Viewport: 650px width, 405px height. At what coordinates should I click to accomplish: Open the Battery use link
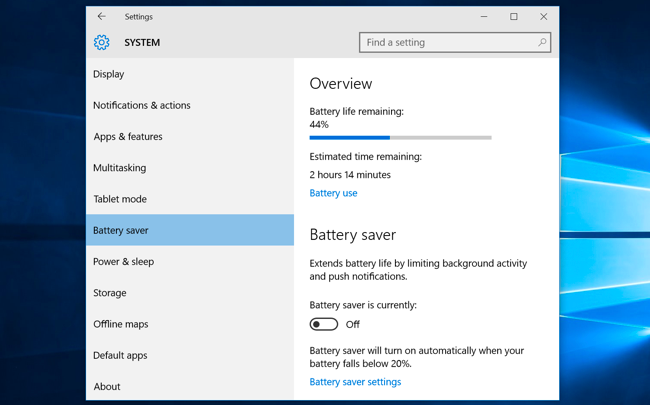(x=333, y=193)
